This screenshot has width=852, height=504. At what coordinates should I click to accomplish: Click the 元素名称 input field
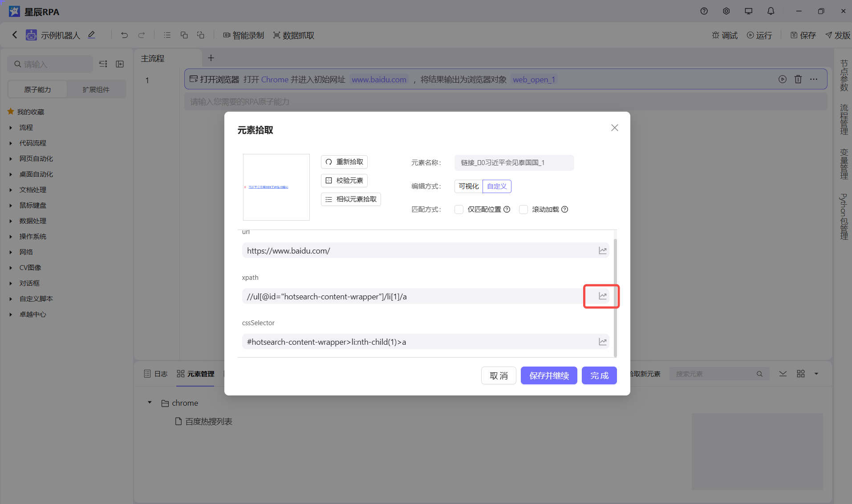click(514, 163)
